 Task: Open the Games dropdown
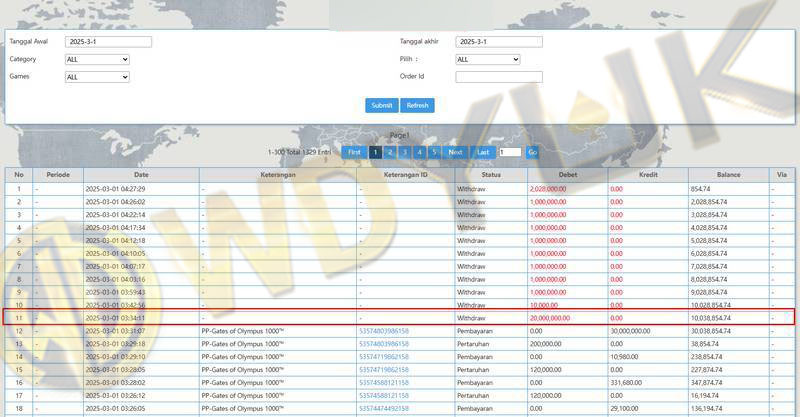[x=97, y=77]
